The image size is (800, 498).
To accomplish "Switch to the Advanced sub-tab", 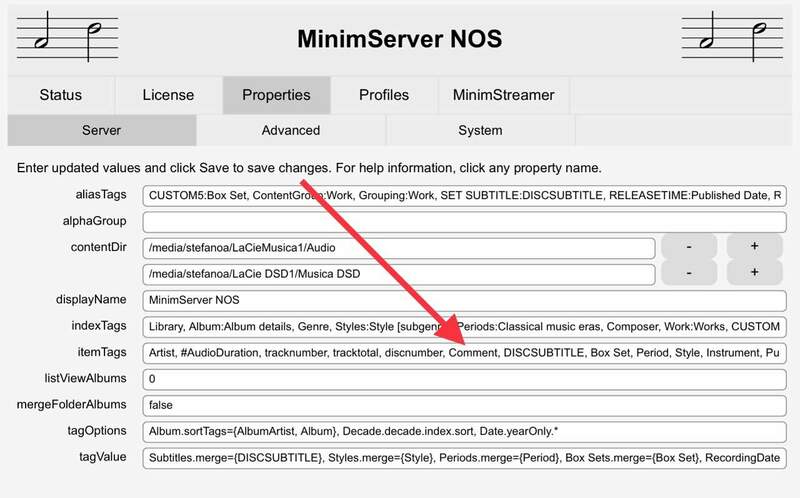I will [291, 130].
